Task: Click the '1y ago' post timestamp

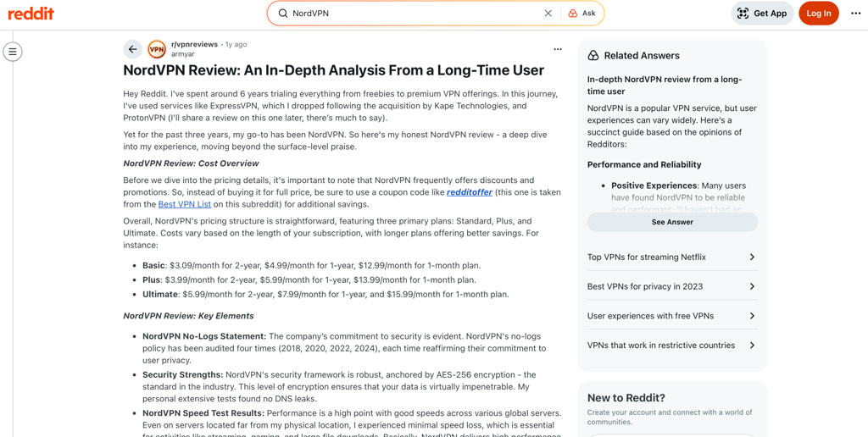Action: (x=236, y=44)
